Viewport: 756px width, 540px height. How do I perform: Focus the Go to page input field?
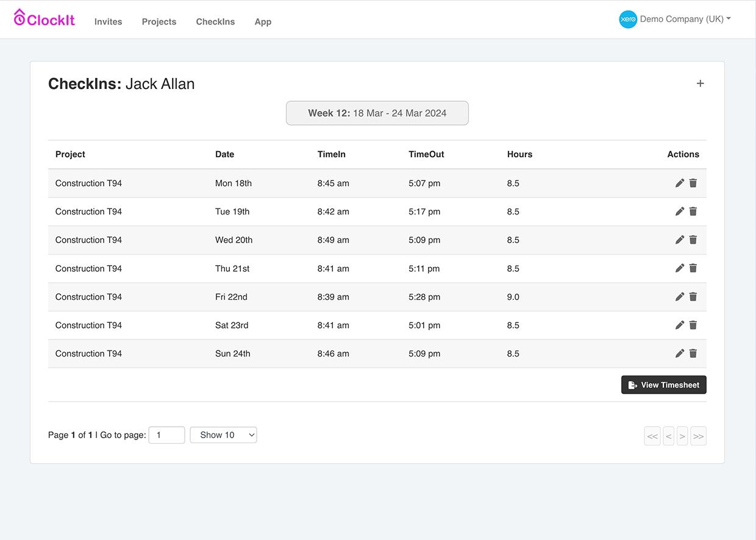(166, 435)
